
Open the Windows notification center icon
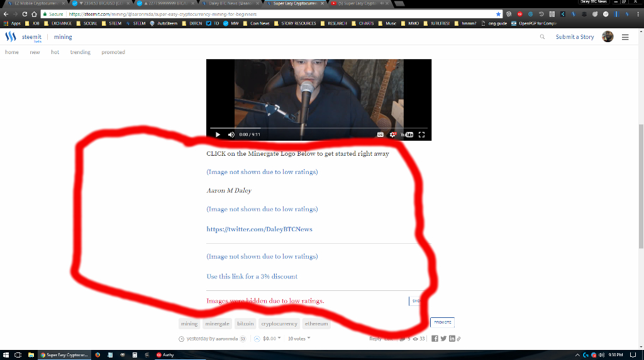633,355
